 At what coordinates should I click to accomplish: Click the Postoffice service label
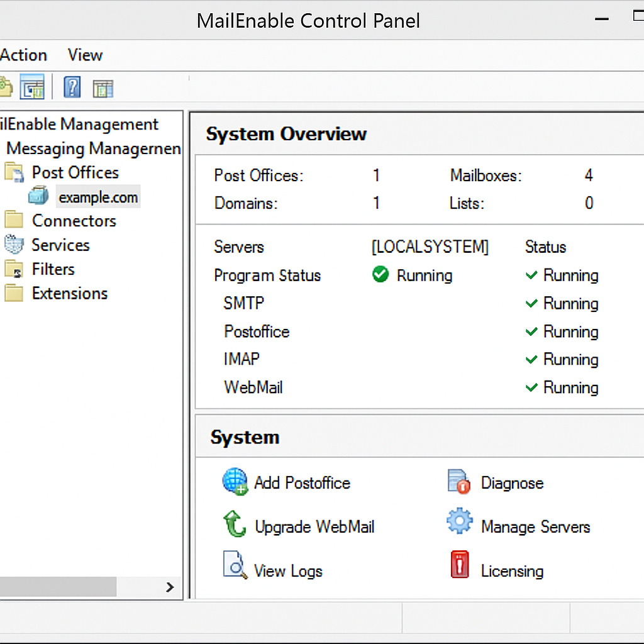[x=257, y=331]
